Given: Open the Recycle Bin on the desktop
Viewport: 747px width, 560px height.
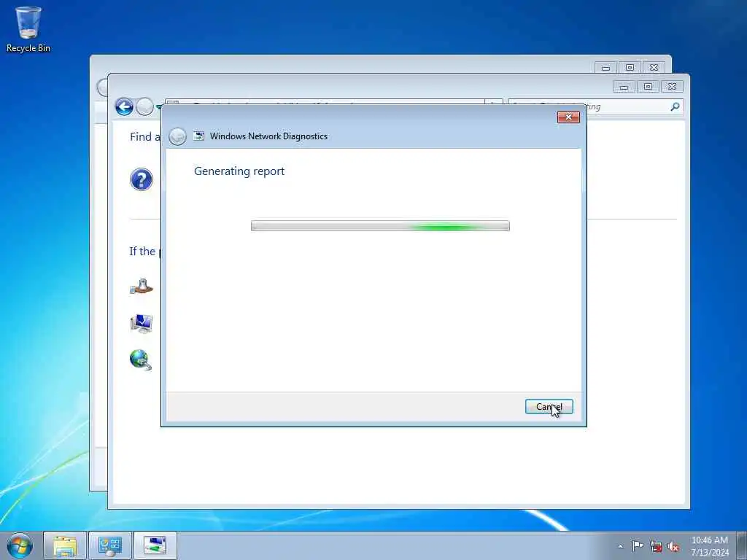Looking at the screenshot, I should point(28,29).
